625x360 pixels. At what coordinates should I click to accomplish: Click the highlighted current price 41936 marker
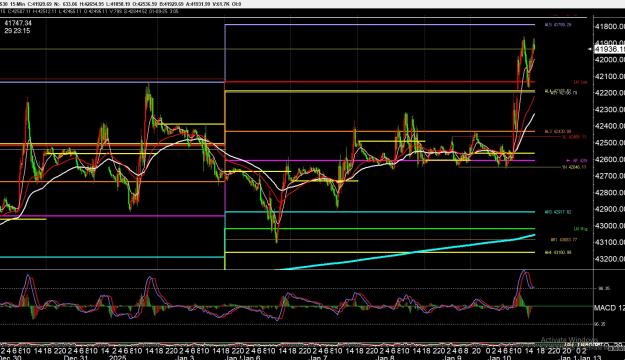(x=609, y=49)
